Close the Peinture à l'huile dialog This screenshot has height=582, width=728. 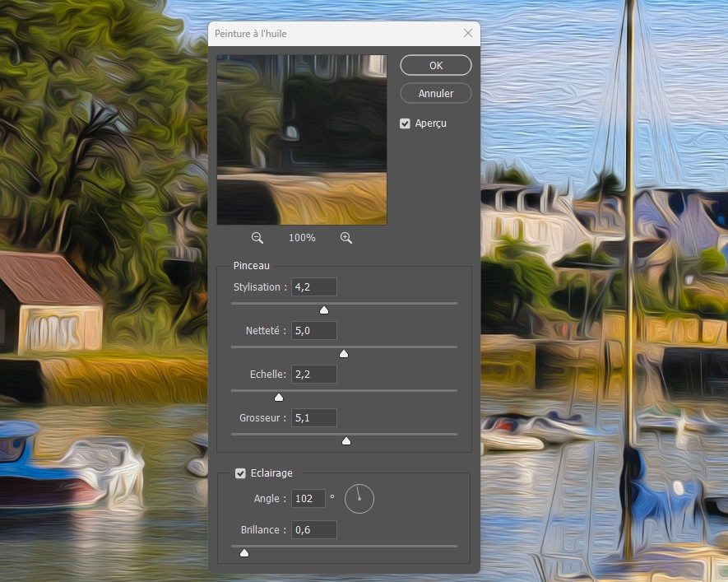coord(468,33)
